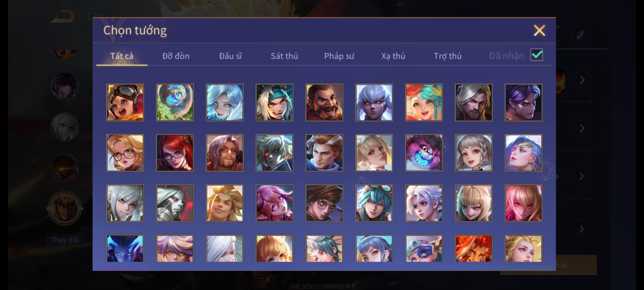644x290 pixels.
Task: Pick the silver armored hero with red eyes
Action: pos(175,203)
